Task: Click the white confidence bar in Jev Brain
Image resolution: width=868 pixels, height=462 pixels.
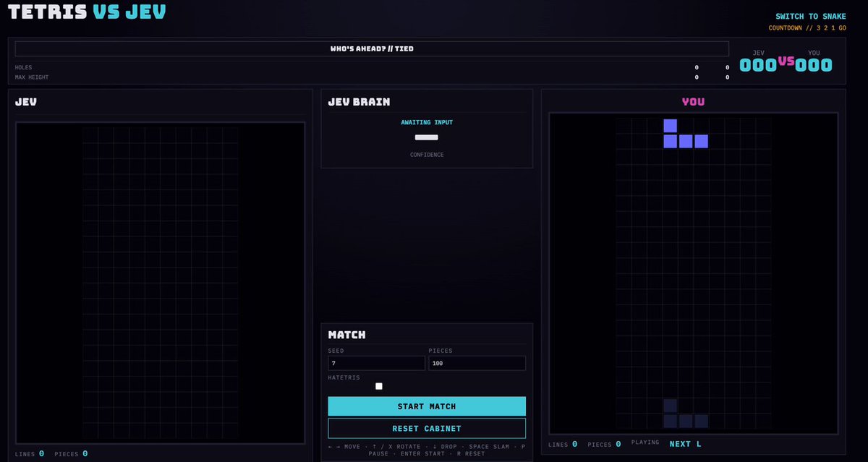Action: click(x=427, y=137)
